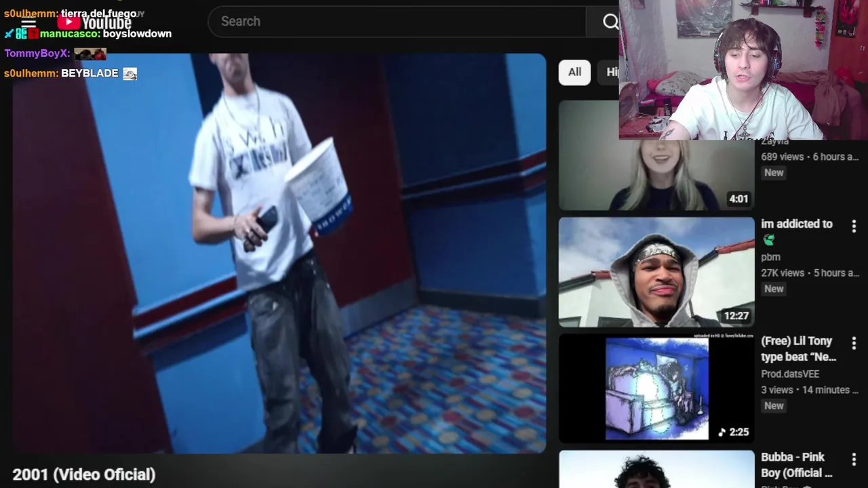Click the main video player
Screen dimensions: 868x488
pos(279,253)
